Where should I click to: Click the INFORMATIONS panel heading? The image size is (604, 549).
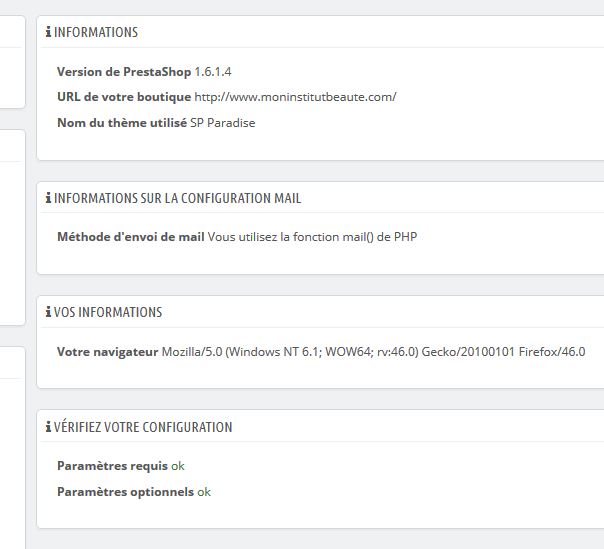click(x=96, y=32)
